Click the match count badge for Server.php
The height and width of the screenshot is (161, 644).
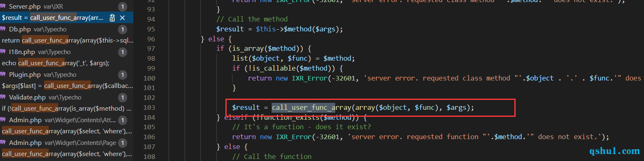pos(122,7)
